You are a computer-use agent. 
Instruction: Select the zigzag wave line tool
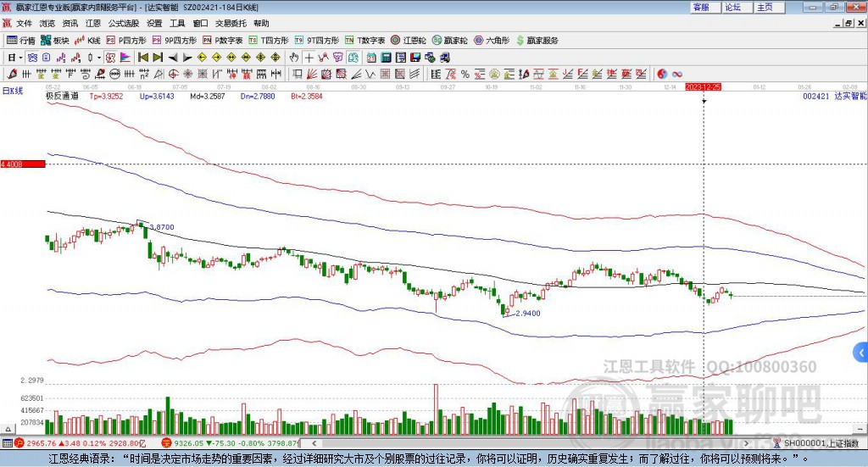pos(371,74)
